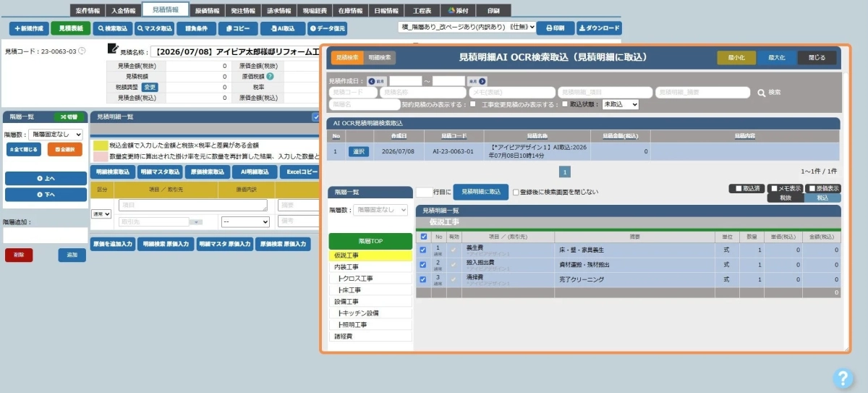Click the orange 全選択 button
This screenshot has width=868, height=393.
tap(64, 149)
